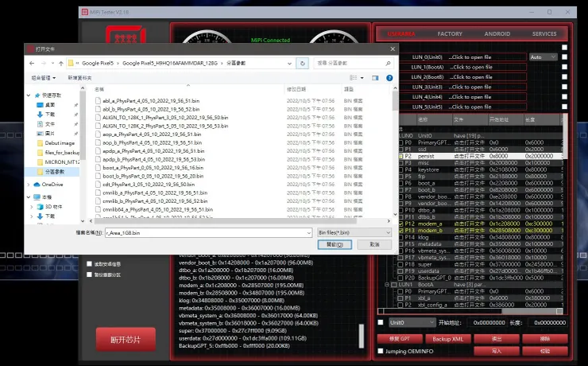The image size is (588, 366).
Task: Switch to the ANDROID tab
Action: (497, 33)
